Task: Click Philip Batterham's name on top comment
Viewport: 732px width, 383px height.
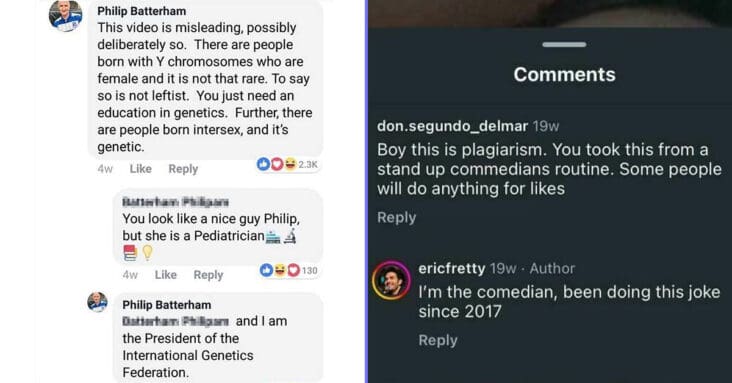Action: [141, 11]
